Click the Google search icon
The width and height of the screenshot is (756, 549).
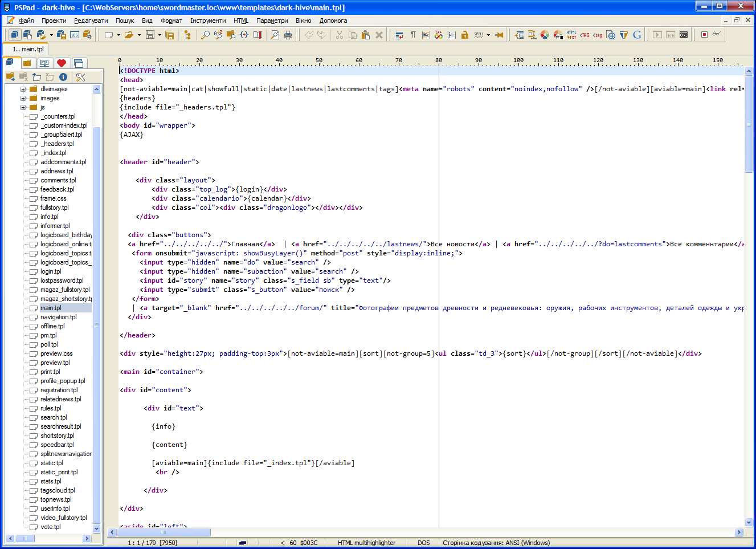click(x=637, y=35)
